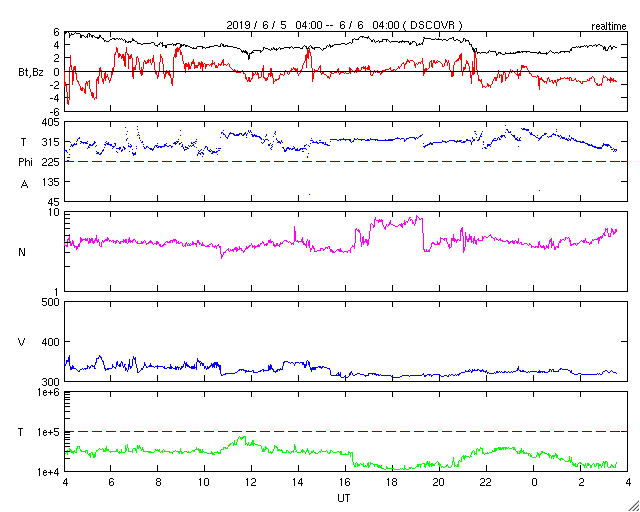
Task: Click the "10" tick on the N panel
Action: pos(54,212)
